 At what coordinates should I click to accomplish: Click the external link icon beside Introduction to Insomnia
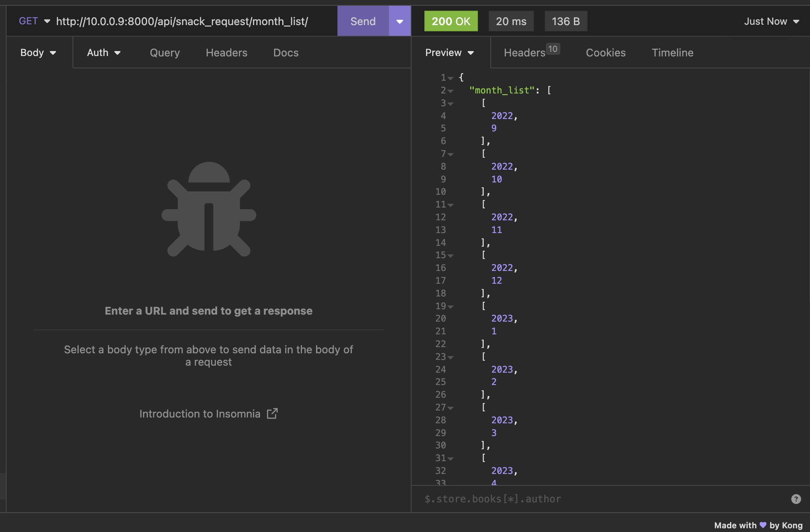click(272, 413)
